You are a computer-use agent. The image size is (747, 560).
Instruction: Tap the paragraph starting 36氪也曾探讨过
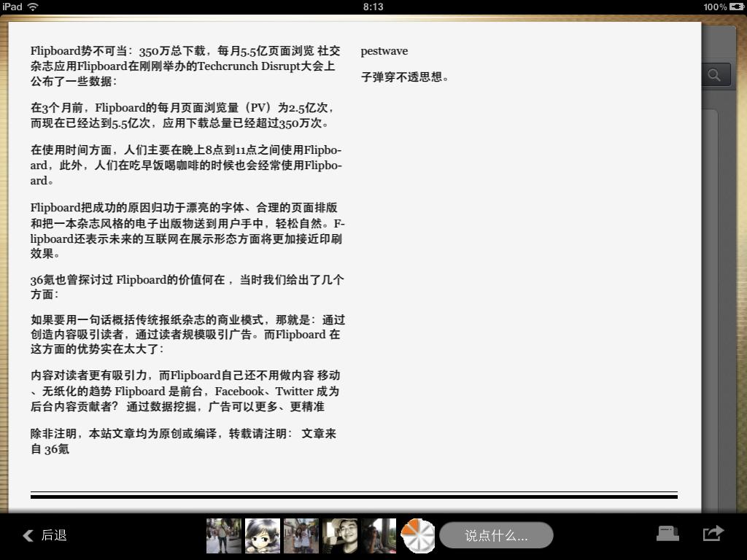click(x=187, y=287)
